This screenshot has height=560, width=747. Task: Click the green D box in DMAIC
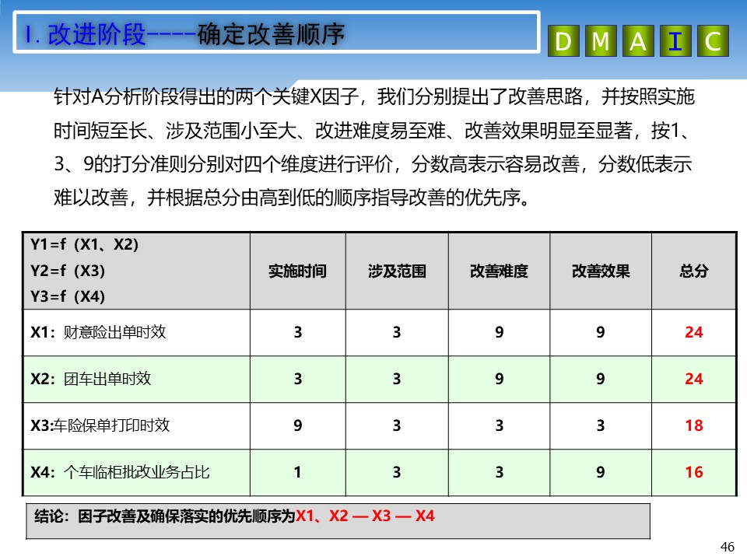[563, 41]
